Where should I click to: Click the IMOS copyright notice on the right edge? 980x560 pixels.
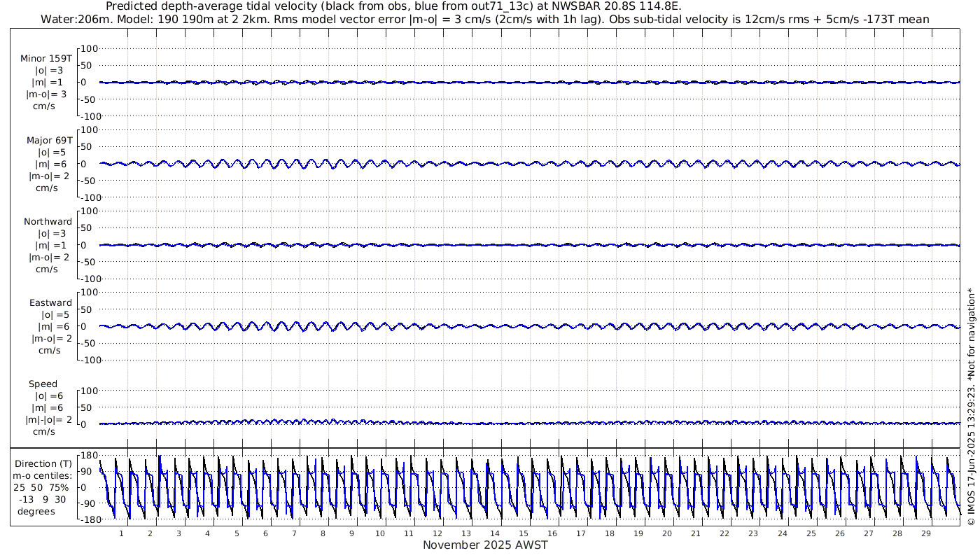point(971,406)
